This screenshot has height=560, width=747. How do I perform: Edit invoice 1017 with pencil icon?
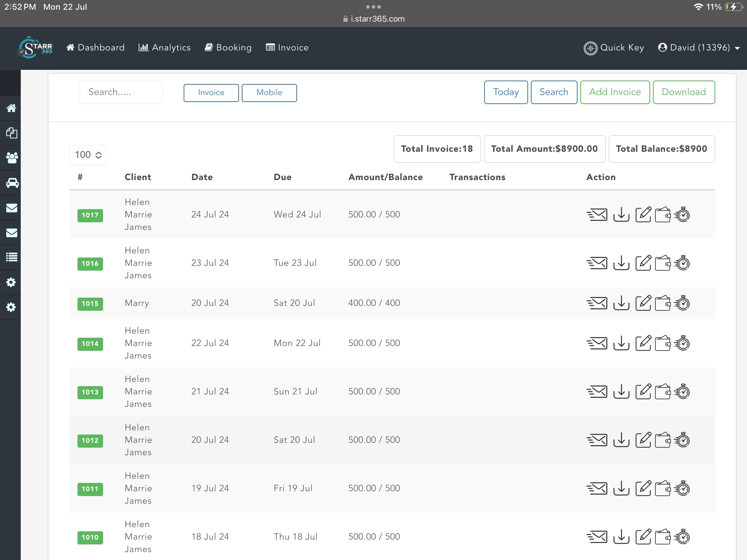click(643, 215)
